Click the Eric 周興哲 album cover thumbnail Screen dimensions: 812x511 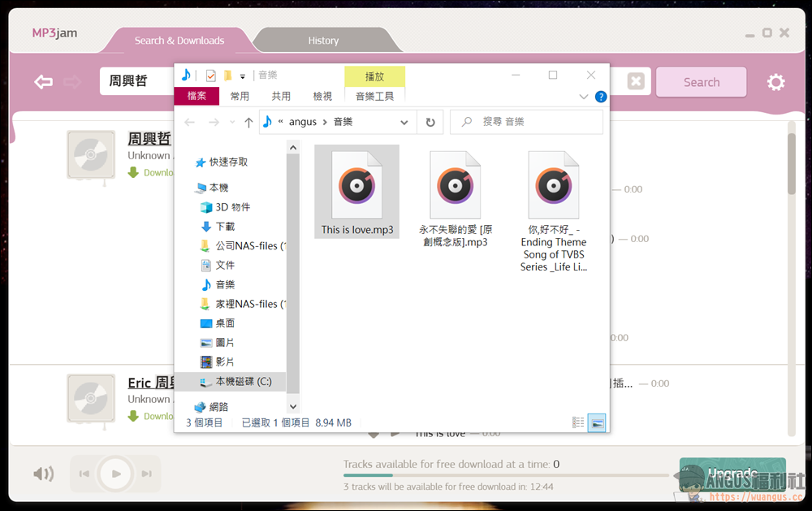click(91, 398)
